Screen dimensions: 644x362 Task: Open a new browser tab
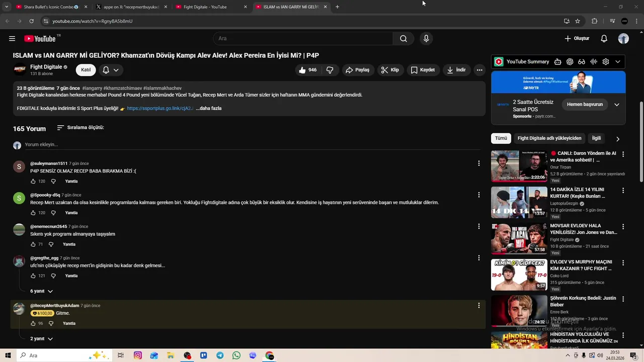point(337,7)
